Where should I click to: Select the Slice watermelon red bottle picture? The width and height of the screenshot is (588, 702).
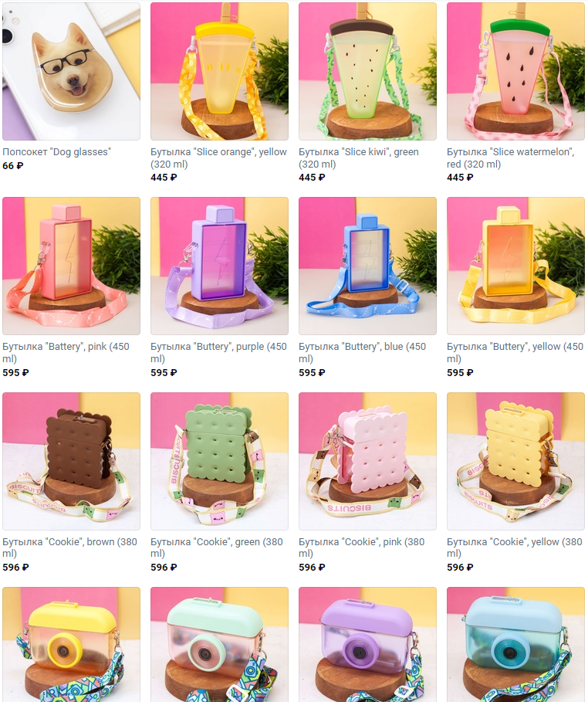pos(515,71)
